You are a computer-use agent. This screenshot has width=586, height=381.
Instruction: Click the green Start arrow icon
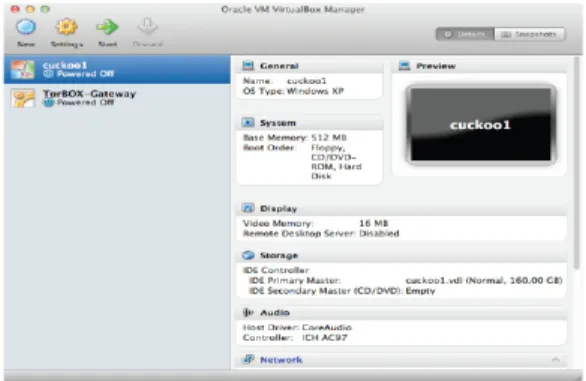coord(107,27)
